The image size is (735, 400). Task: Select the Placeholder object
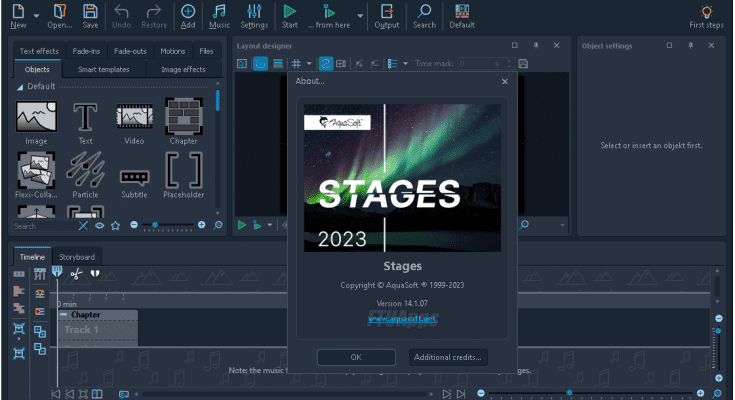click(x=183, y=175)
